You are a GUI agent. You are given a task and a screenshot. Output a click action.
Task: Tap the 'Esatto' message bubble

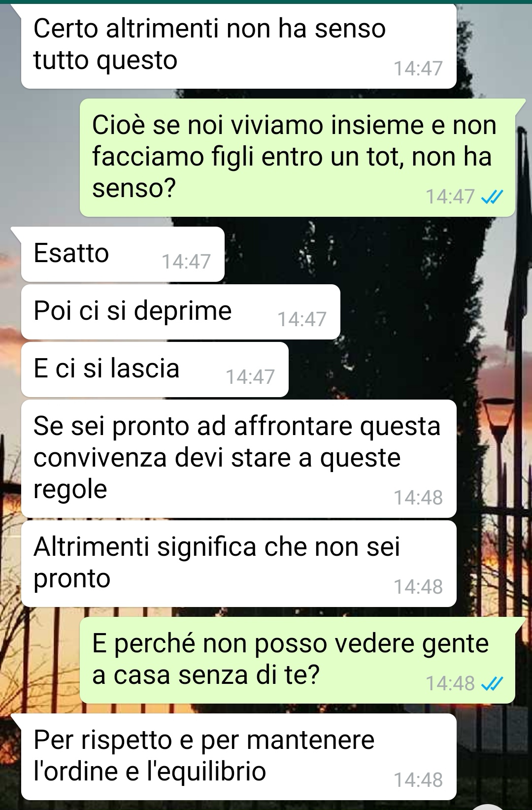click(x=123, y=254)
